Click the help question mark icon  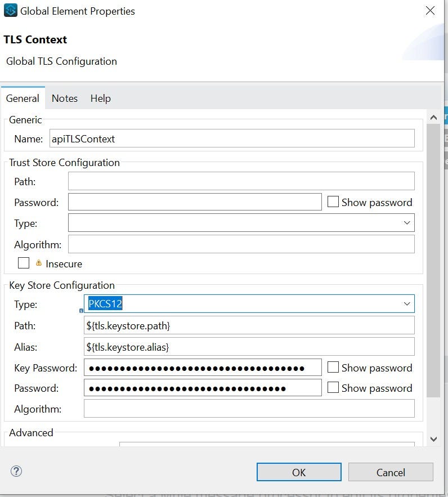(x=16, y=471)
